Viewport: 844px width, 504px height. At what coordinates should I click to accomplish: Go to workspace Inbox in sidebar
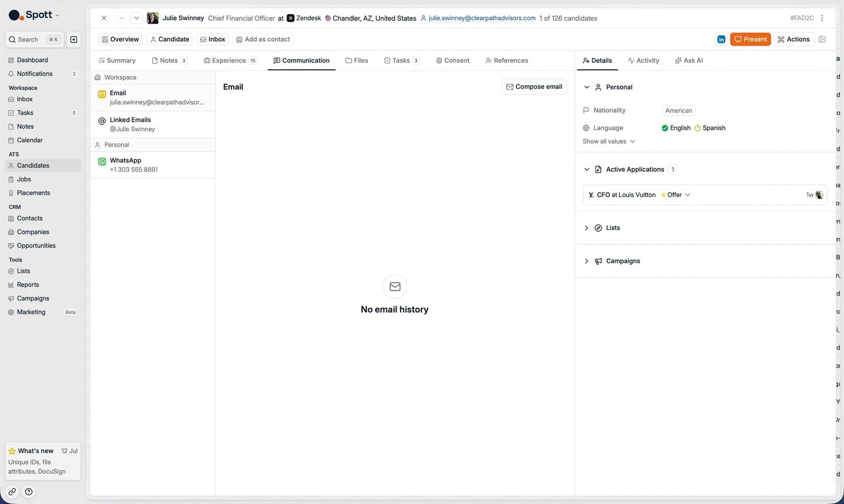click(43, 99)
